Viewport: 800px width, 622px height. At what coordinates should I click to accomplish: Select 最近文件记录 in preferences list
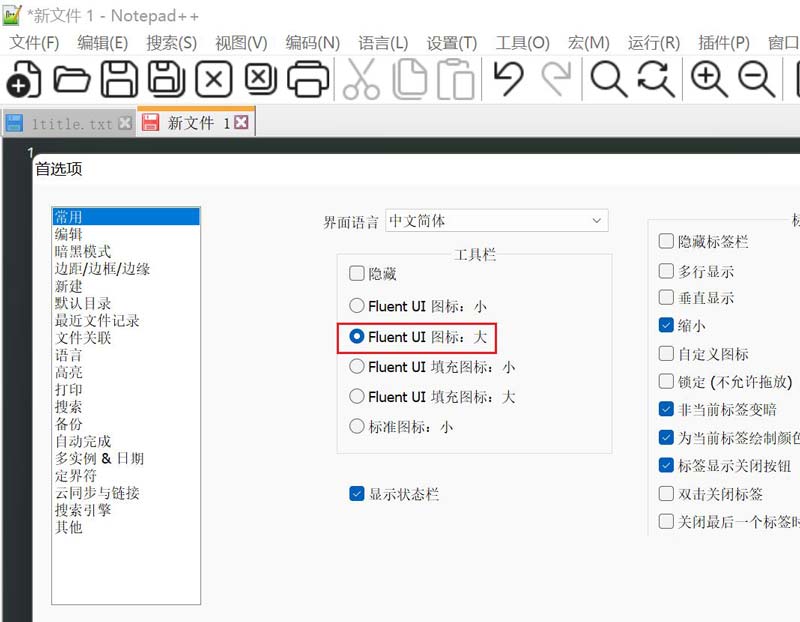coord(126,320)
